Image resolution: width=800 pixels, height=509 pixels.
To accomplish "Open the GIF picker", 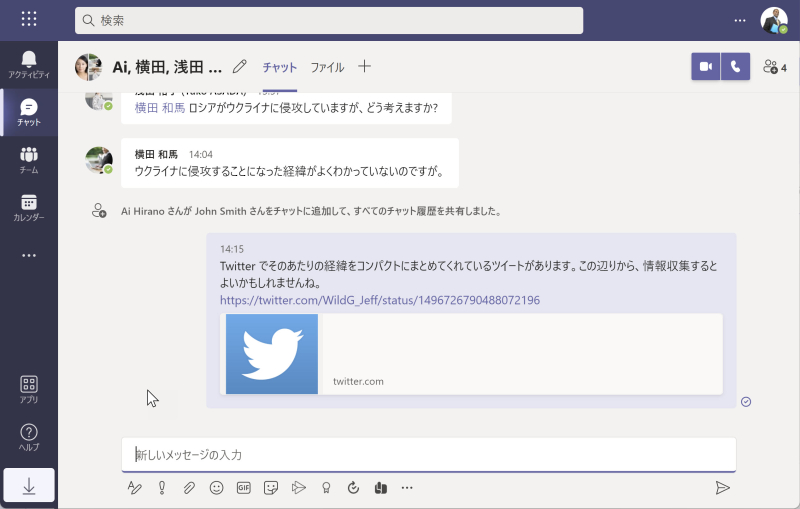I will (244, 488).
